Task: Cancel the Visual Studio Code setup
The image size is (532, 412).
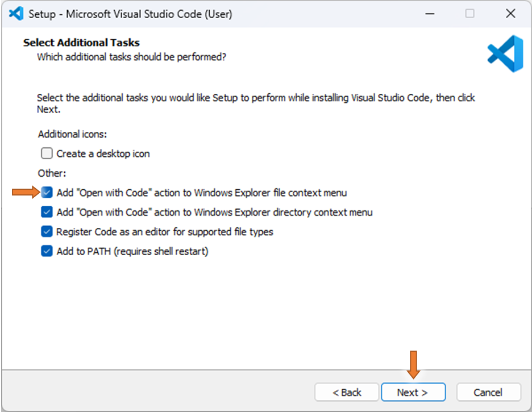Action: [488, 392]
